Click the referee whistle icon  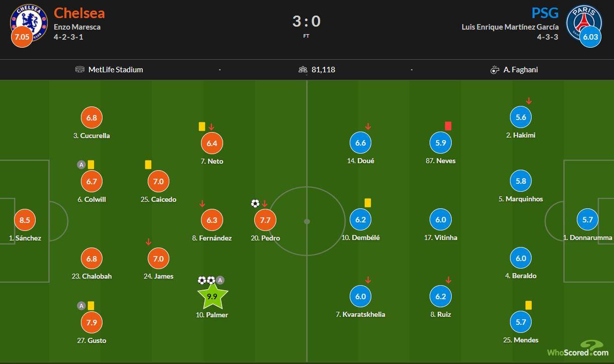pos(494,70)
